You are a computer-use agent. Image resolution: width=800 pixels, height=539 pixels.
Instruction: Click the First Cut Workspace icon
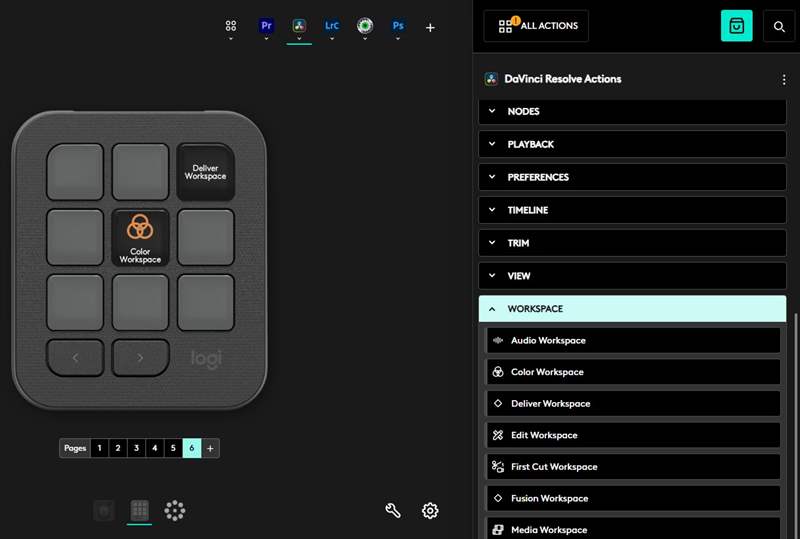point(498,467)
